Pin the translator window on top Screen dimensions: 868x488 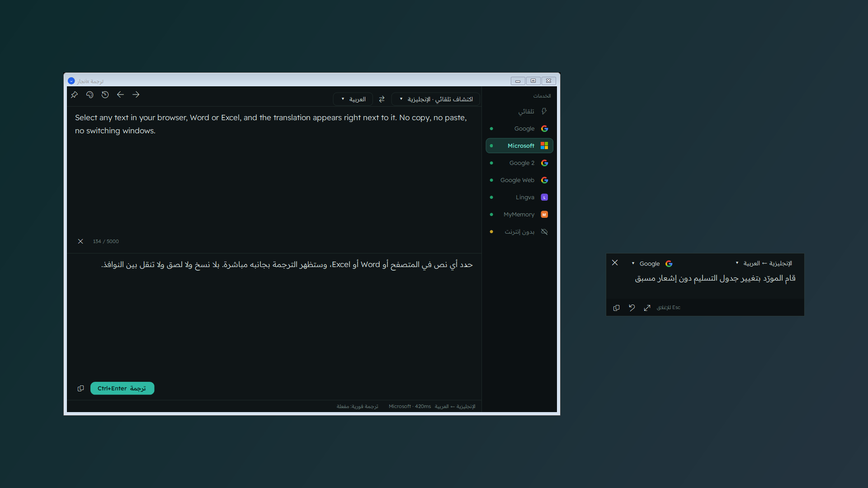(x=75, y=95)
